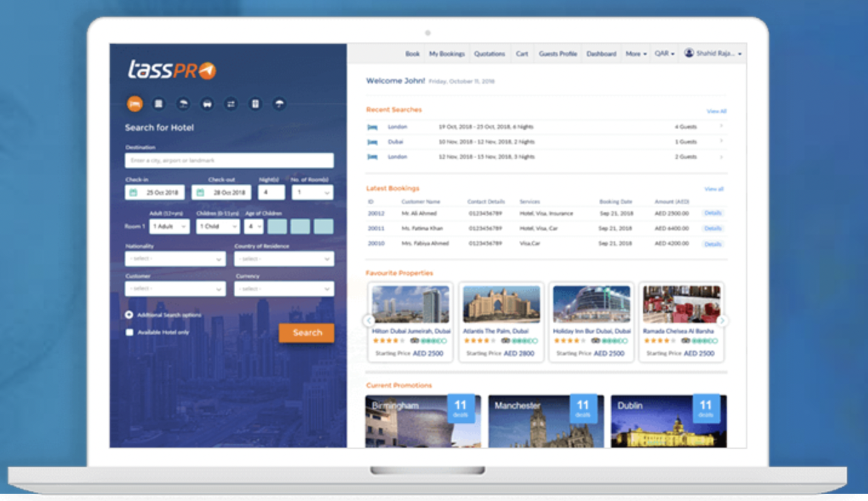Open Atlantis The Palm property thumbnail
Screen dimensions: 868x501
[x=501, y=304]
